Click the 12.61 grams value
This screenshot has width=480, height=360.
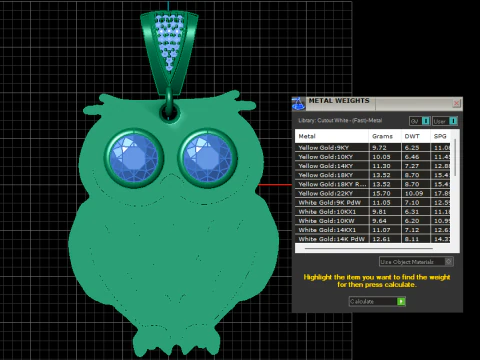click(x=381, y=239)
